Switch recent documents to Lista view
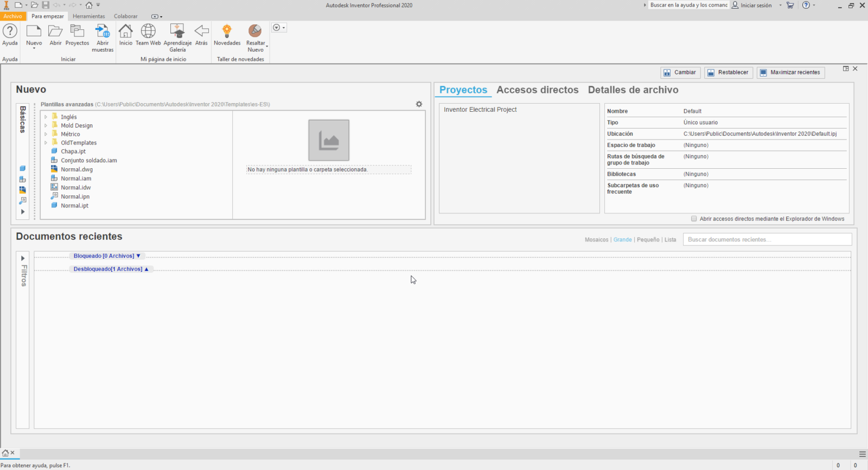The image size is (868, 470). pos(671,240)
